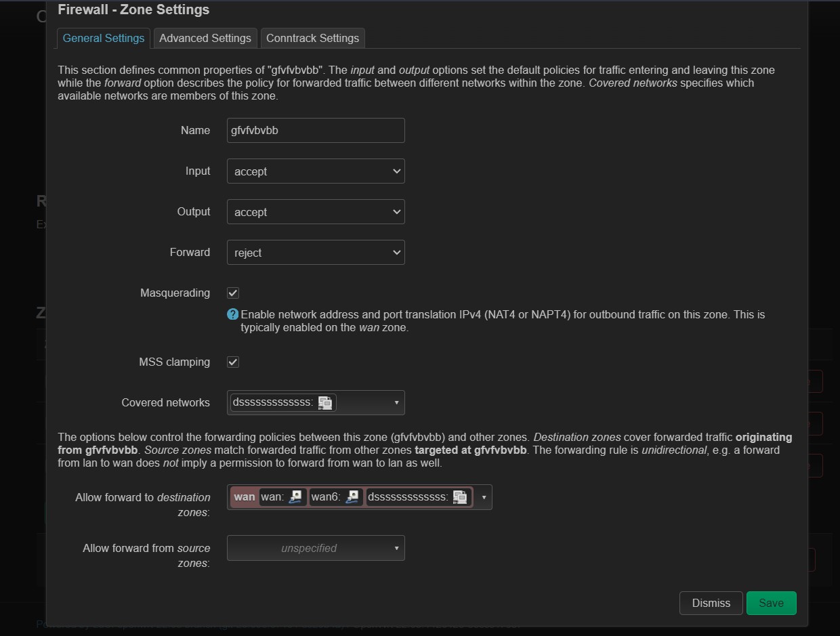The height and width of the screenshot is (636, 840).
Task: Enable the Masquerading checkbox
Action: (232, 293)
